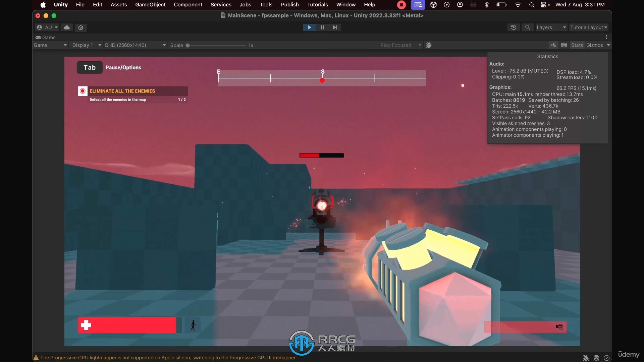This screenshot has height=362, width=644.
Task: Click the account profile icon in menu bar
Action: pos(460,5)
